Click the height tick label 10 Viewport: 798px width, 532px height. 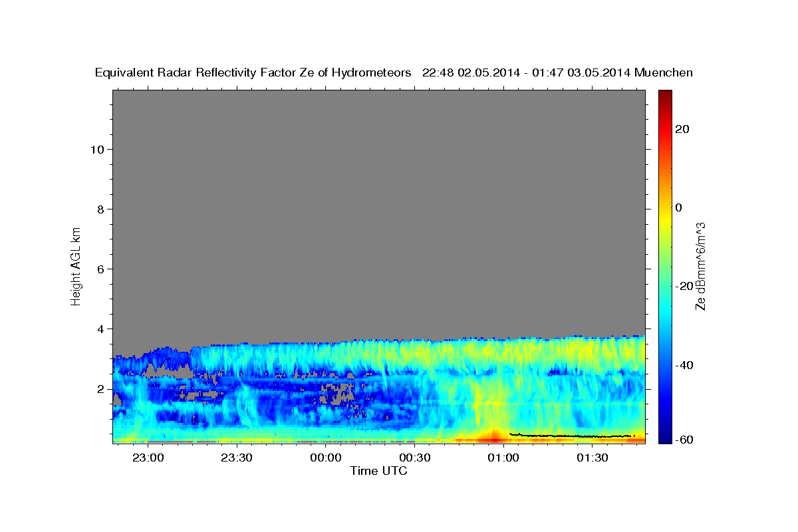tap(96, 150)
